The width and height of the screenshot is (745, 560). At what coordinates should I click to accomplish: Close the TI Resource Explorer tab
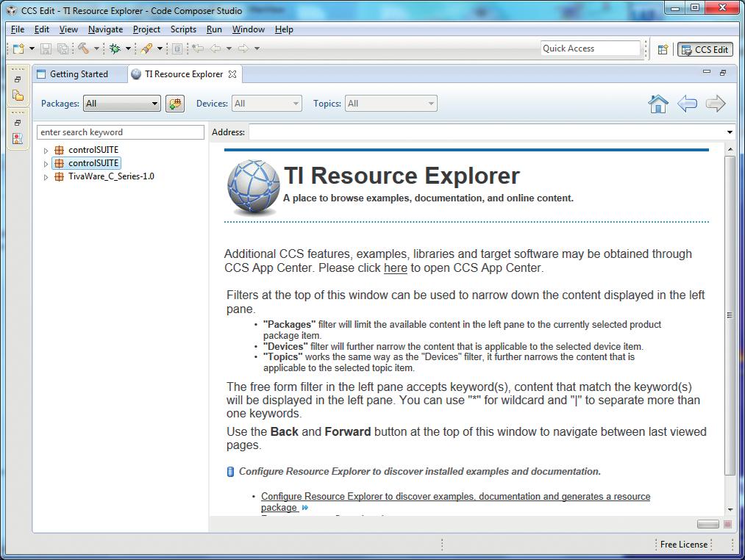(x=232, y=74)
